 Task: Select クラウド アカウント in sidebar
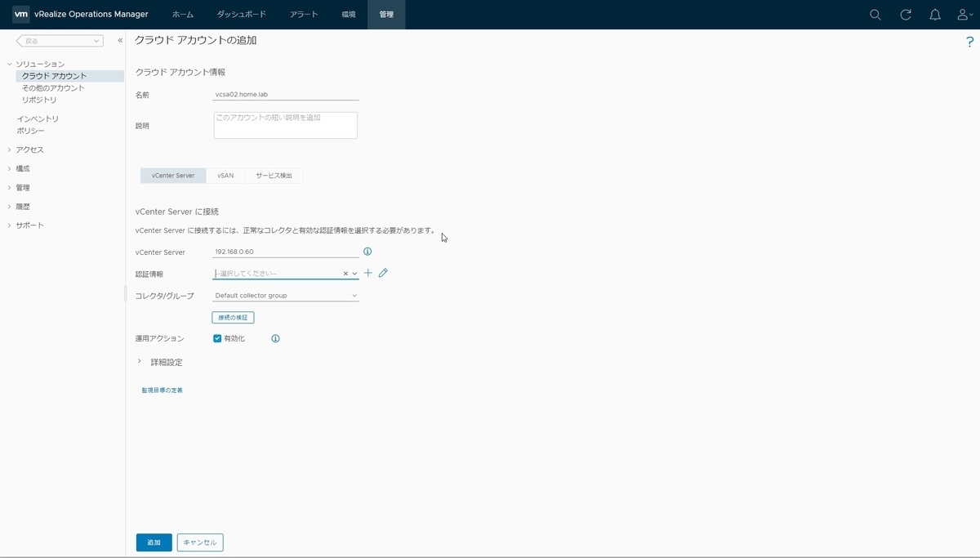(54, 76)
